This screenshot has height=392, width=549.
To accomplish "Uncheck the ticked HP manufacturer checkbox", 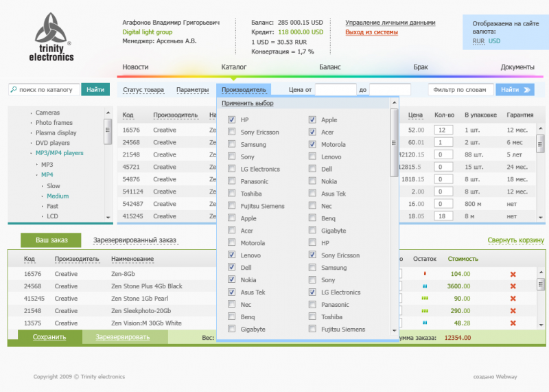I will coord(231,119).
